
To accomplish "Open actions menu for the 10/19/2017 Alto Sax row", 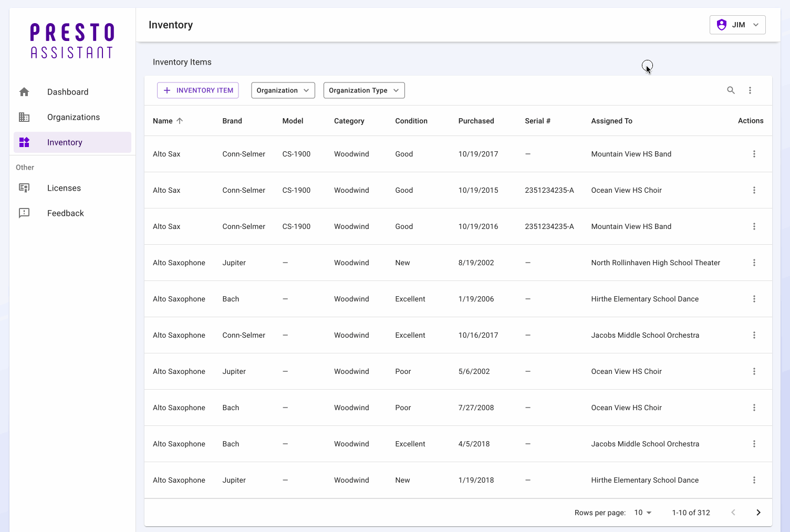I will (x=754, y=154).
